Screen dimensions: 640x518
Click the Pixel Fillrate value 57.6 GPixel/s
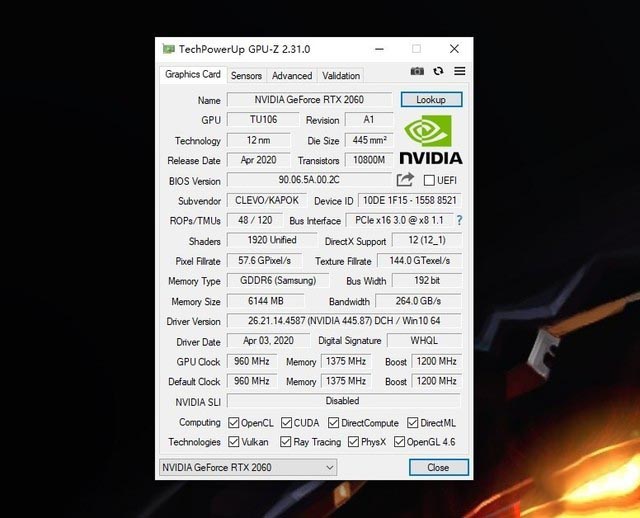(x=264, y=260)
